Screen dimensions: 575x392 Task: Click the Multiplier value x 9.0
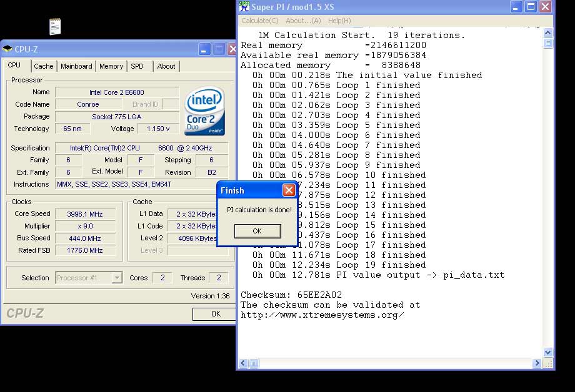click(85, 226)
